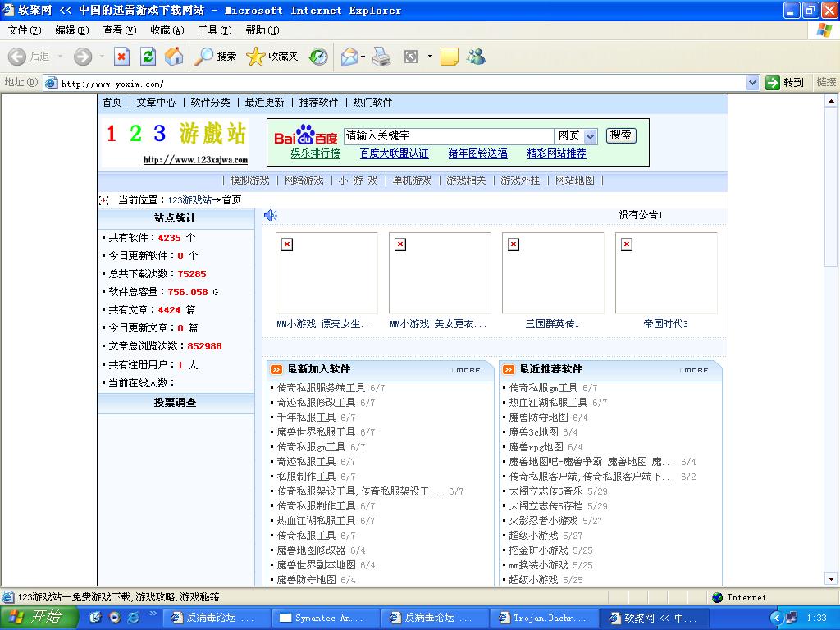Open 帝国时代3 game link

(665, 323)
